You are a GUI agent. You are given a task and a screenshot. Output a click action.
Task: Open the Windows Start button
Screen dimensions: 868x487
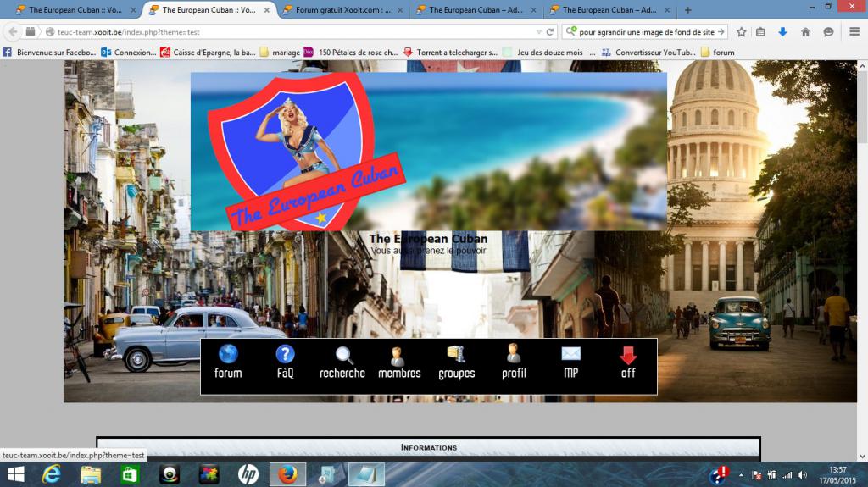coord(15,475)
